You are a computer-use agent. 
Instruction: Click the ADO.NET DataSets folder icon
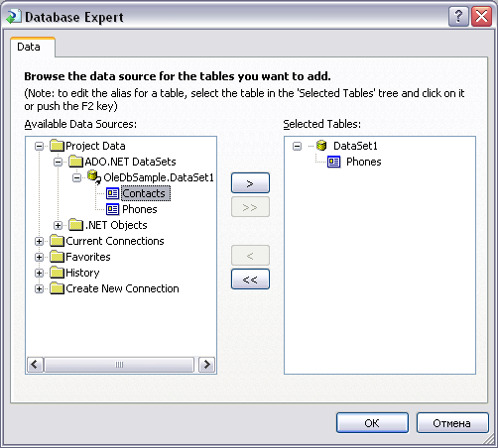(x=75, y=162)
